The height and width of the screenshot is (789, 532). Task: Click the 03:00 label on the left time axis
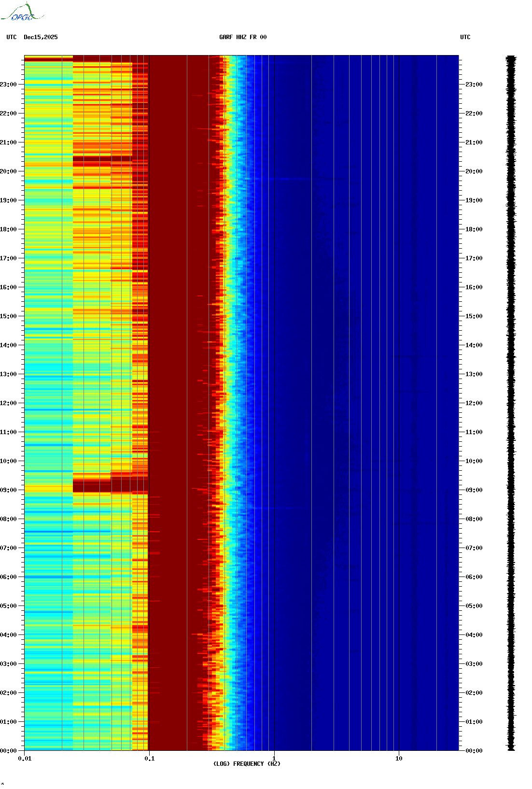click(x=8, y=664)
